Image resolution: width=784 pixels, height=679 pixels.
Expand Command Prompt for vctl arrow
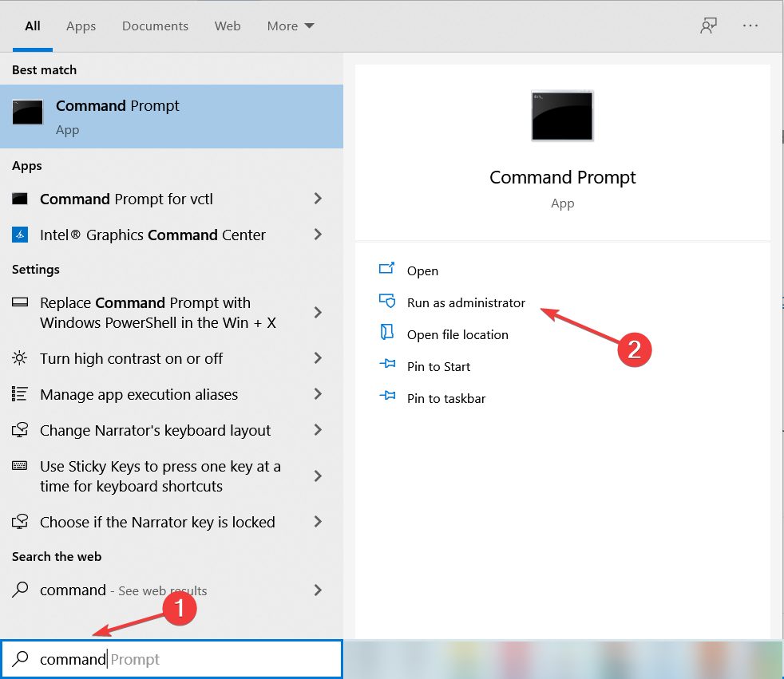coord(318,199)
